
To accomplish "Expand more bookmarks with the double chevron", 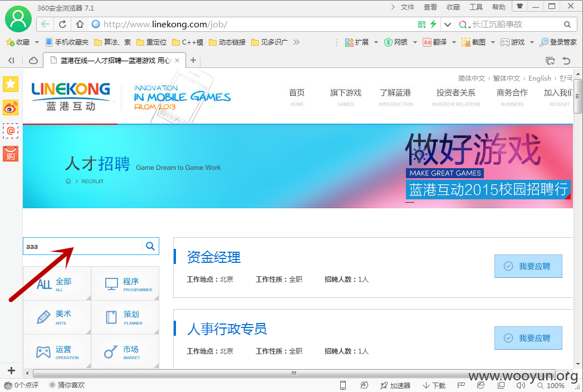I will click(x=296, y=42).
